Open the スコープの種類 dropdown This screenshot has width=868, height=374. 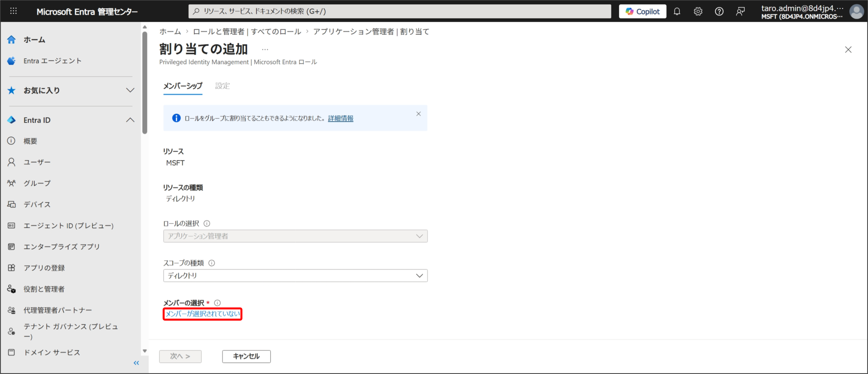click(x=295, y=276)
